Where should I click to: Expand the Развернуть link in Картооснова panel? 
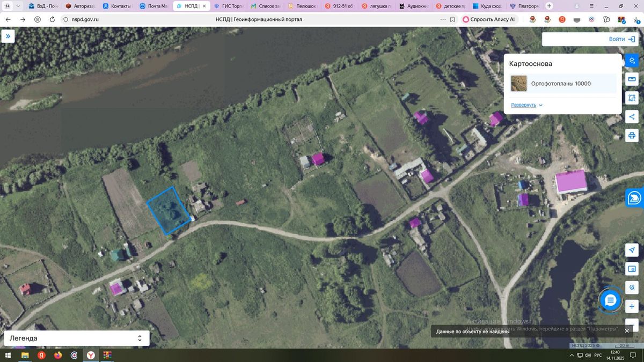click(526, 105)
